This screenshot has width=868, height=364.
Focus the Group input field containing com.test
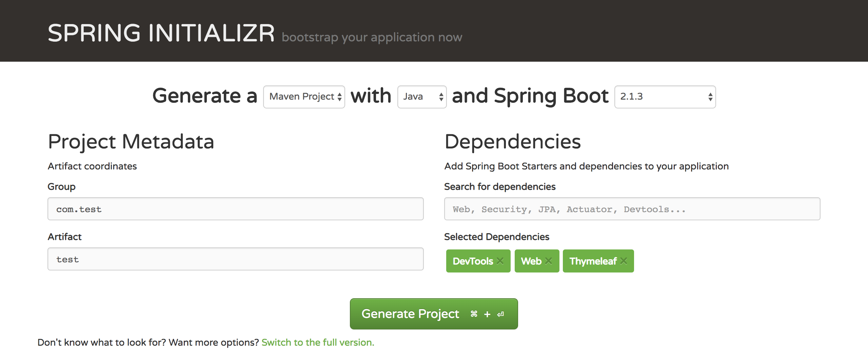pyautogui.click(x=236, y=209)
